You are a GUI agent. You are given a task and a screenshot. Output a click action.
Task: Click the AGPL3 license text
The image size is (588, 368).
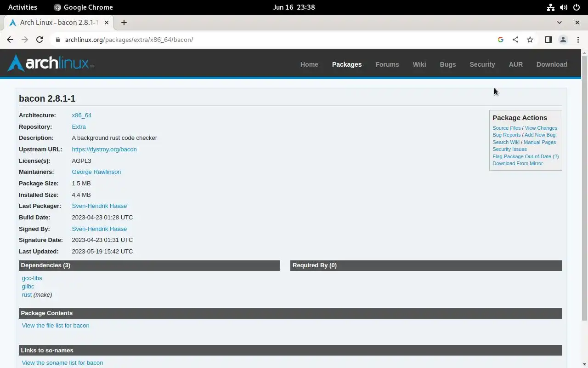pyautogui.click(x=81, y=161)
